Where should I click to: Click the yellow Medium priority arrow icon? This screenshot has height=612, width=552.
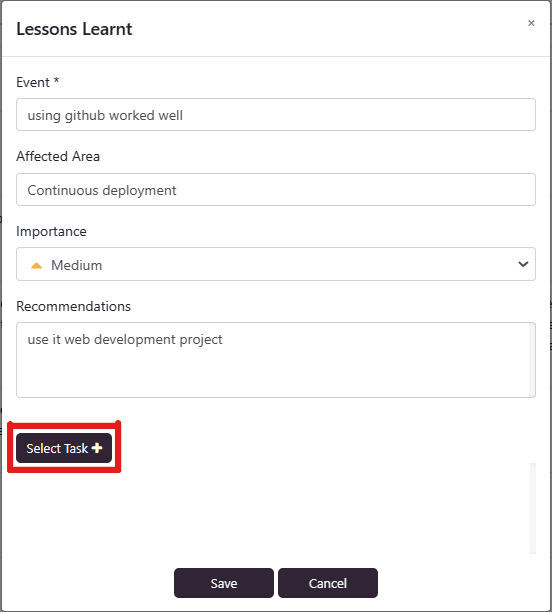pyautogui.click(x=37, y=265)
